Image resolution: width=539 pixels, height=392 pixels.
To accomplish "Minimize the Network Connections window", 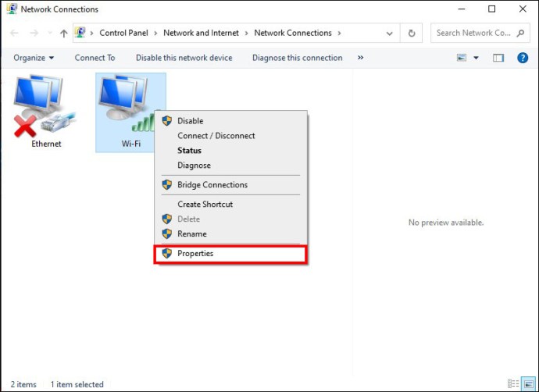I will click(462, 9).
